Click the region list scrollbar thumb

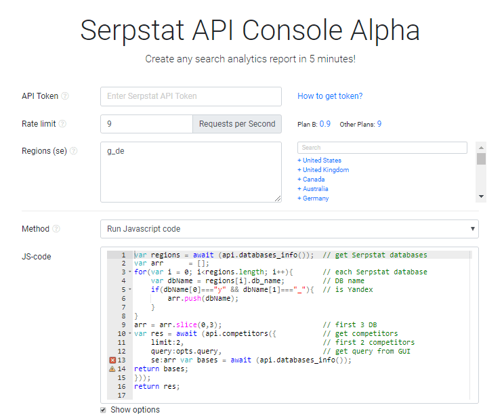(x=481, y=159)
